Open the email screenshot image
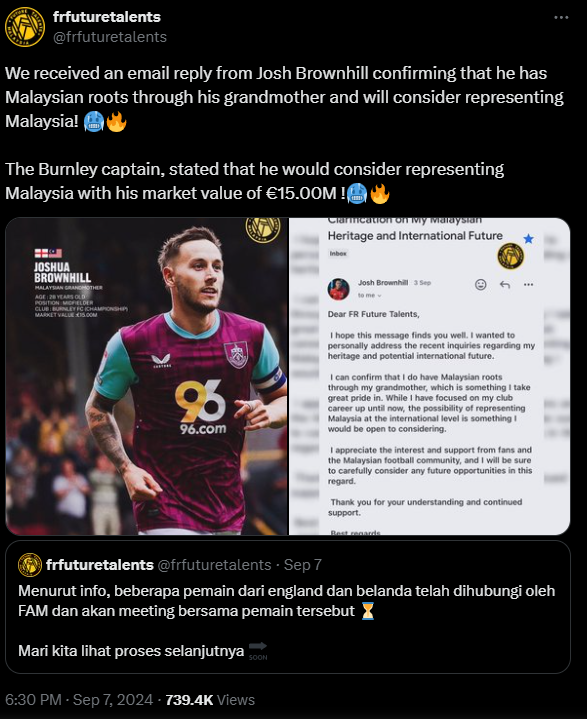The height and width of the screenshot is (719, 587). click(430, 376)
